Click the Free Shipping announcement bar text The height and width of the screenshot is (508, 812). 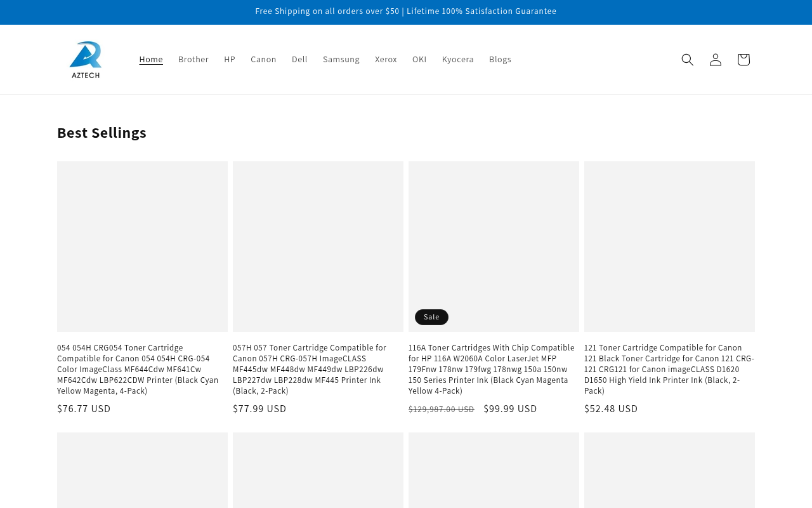pyautogui.click(x=406, y=11)
